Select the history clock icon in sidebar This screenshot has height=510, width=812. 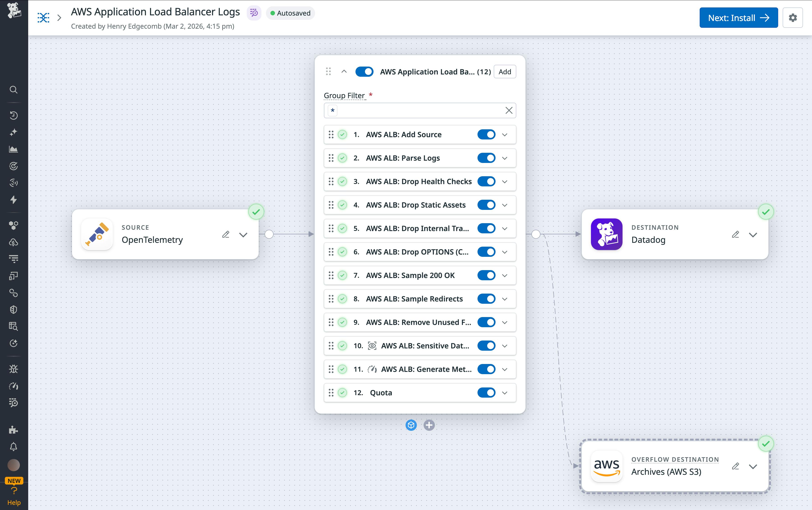pyautogui.click(x=14, y=115)
